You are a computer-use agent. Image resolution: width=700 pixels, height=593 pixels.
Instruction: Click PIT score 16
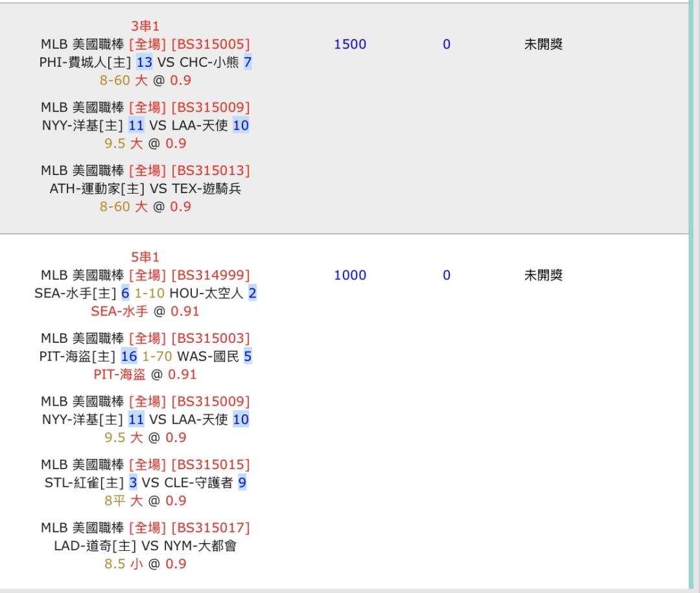[129, 356]
